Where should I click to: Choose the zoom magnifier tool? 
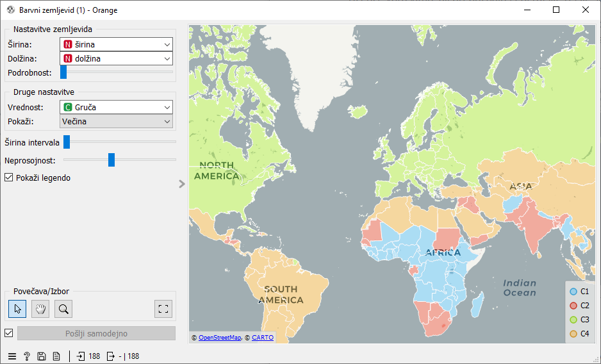pos(63,309)
